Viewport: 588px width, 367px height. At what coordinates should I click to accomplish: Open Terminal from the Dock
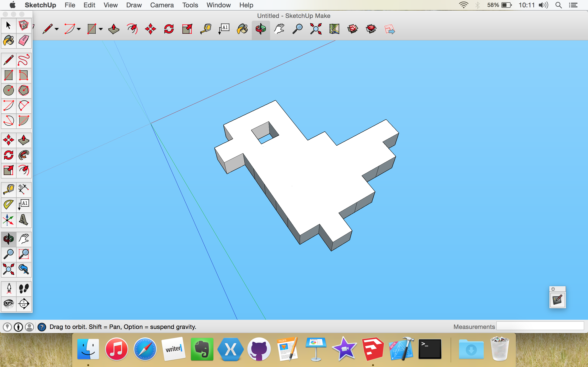tap(430, 349)
